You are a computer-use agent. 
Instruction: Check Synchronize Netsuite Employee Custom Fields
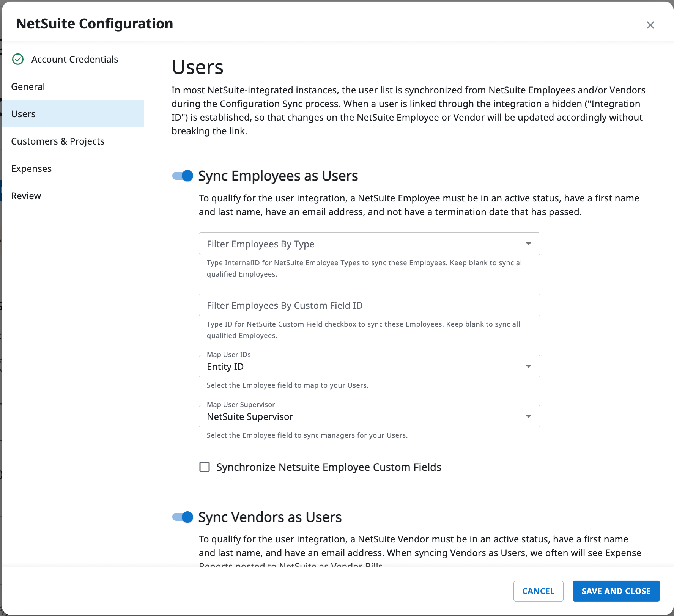pyautogui.click(x=204, y=467)
